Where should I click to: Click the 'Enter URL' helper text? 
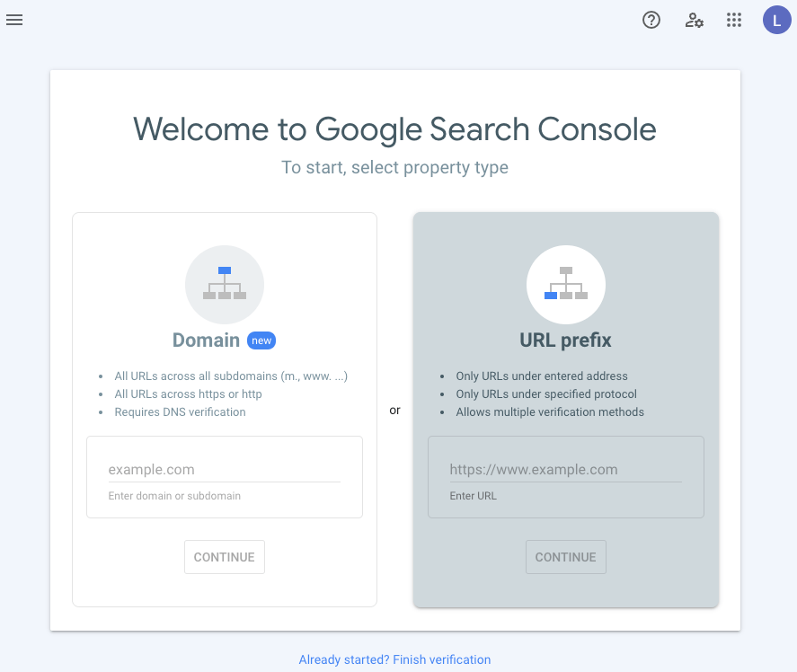[473, 496]
